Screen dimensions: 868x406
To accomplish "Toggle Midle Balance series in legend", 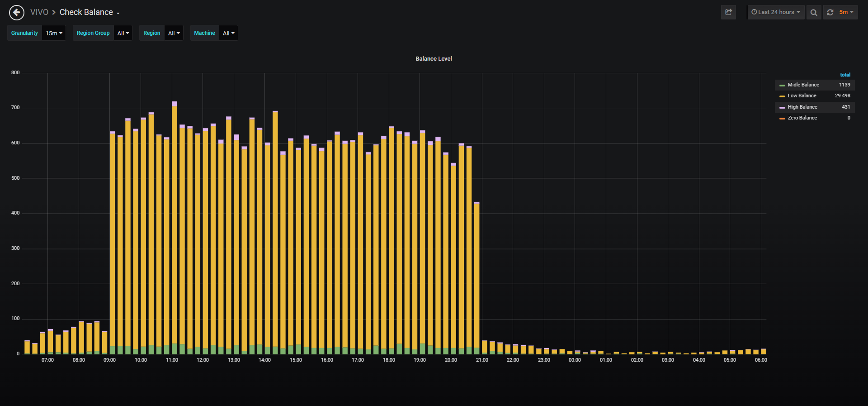I will [803, 85].
